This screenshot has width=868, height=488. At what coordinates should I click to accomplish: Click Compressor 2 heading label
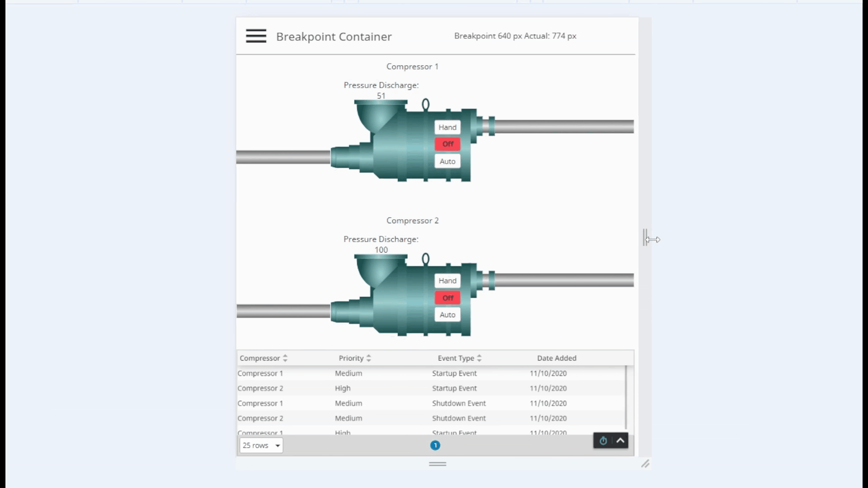point(412,221)
